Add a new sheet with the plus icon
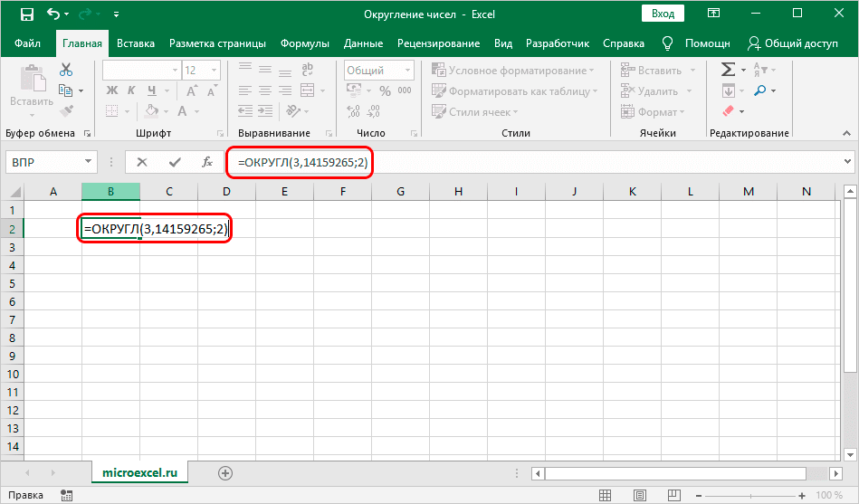This screenshot has width=859, height=504. point(225,473)
